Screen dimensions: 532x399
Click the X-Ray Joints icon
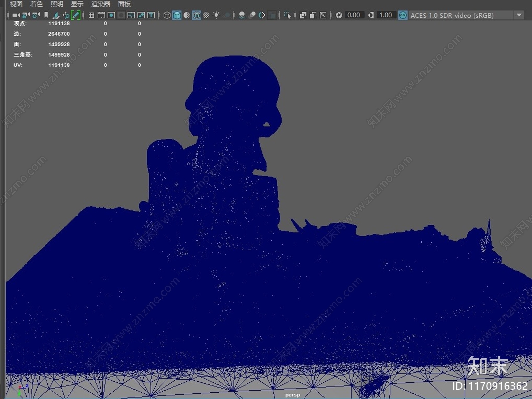click(x=323, y=15)
